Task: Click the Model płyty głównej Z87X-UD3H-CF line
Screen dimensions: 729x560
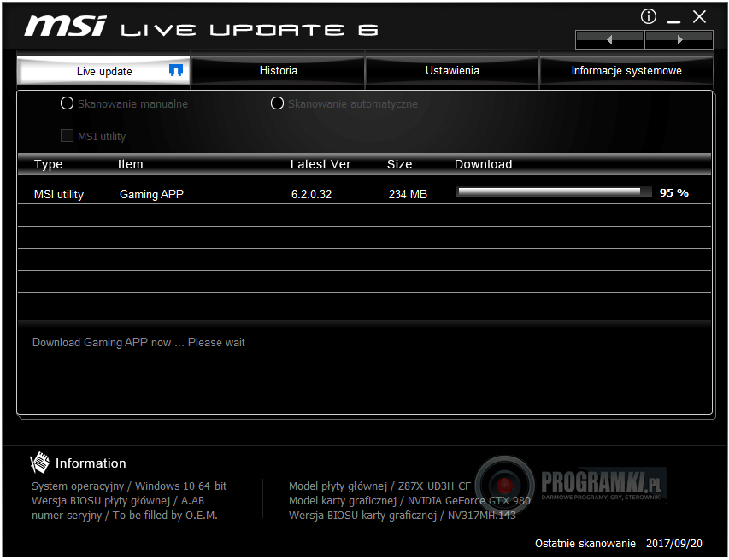Action: click(x=379, y=486)
